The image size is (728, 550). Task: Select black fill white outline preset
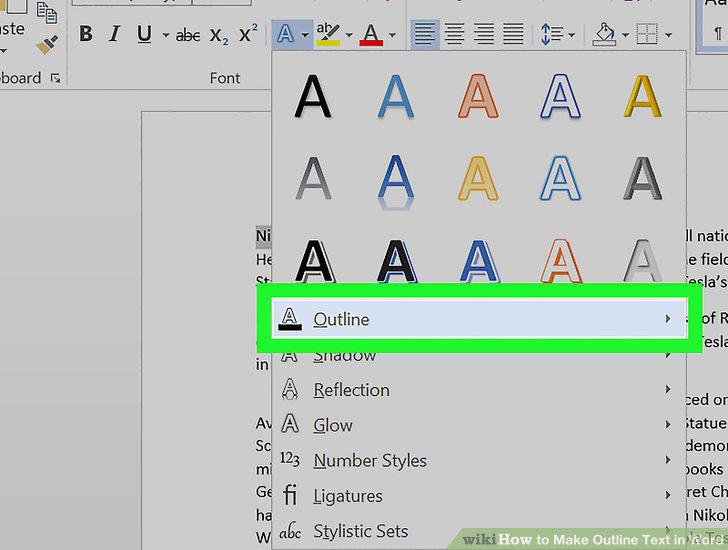coord(315,261)
